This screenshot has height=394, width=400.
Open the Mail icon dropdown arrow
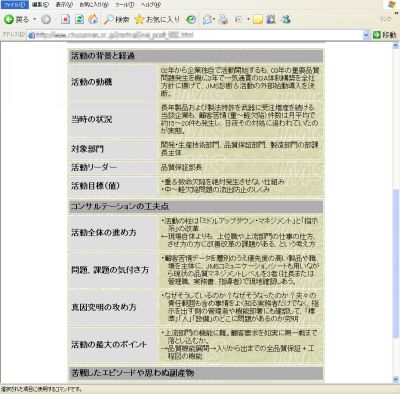[x=214, y=20]
